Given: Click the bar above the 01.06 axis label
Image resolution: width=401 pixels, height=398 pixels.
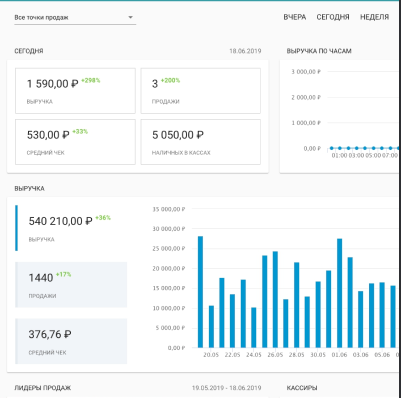Looking at the screenshot, I should tap(339, 293).
